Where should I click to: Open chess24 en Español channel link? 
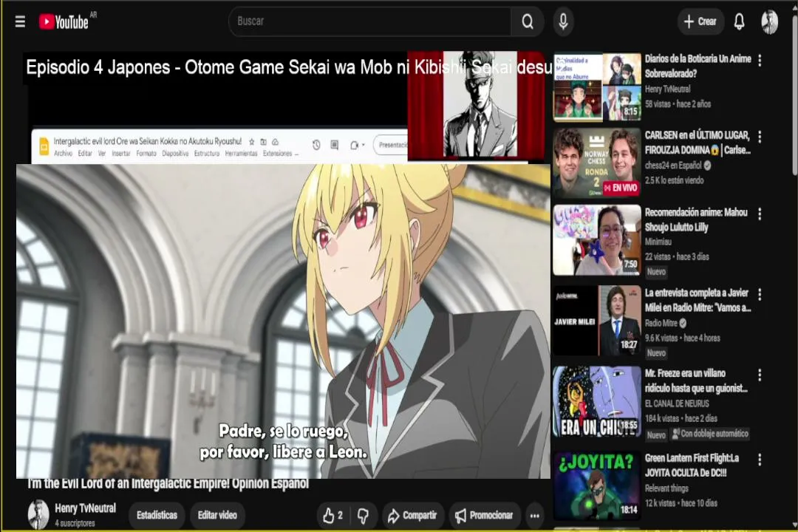(673, 166)
